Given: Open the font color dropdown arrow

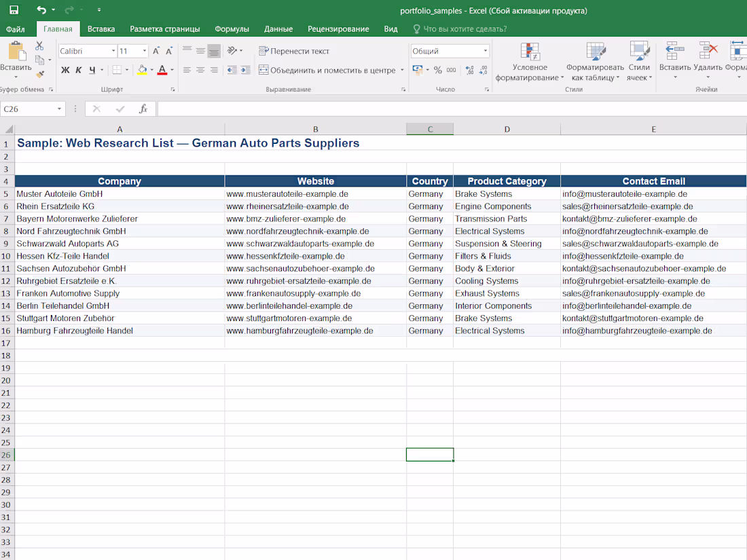Looking at the screenshot, I should pyautogui.click(x=172, y=70).
